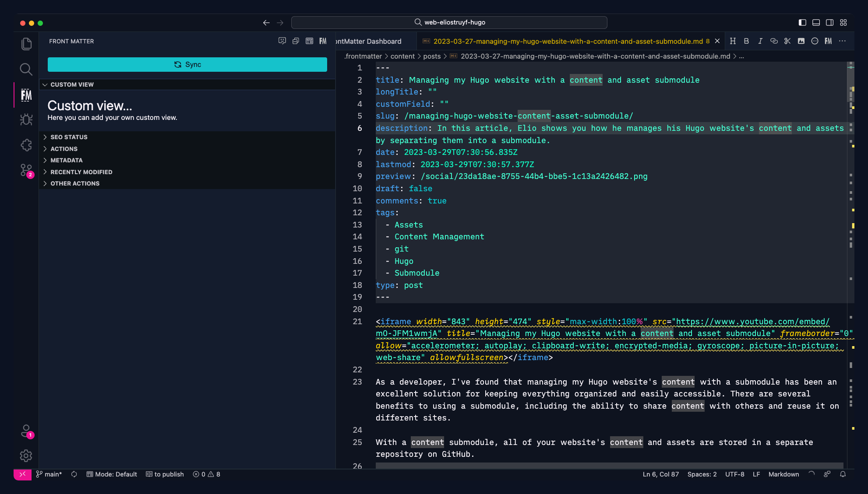Click the main* branch indicator

[49, 474]
